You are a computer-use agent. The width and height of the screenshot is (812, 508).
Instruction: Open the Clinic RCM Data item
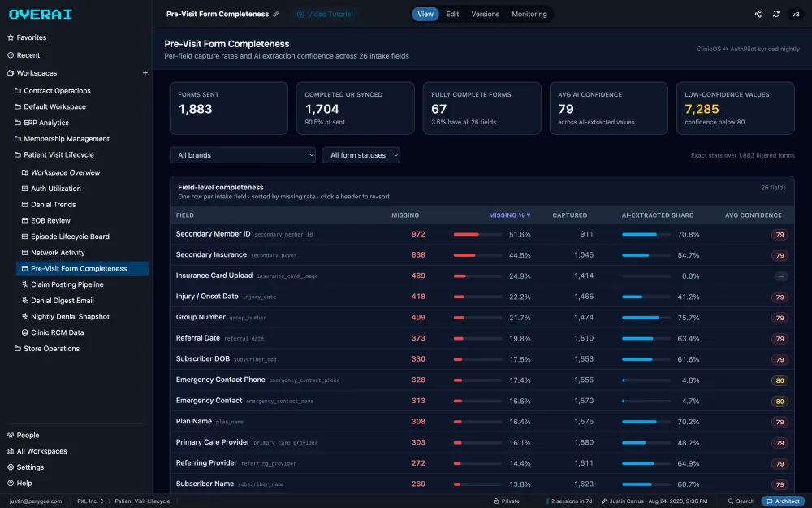click(52, 332)
